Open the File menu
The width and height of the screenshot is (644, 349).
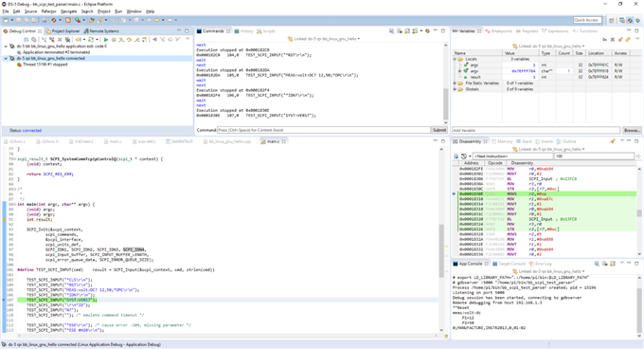tap(6, 11)
